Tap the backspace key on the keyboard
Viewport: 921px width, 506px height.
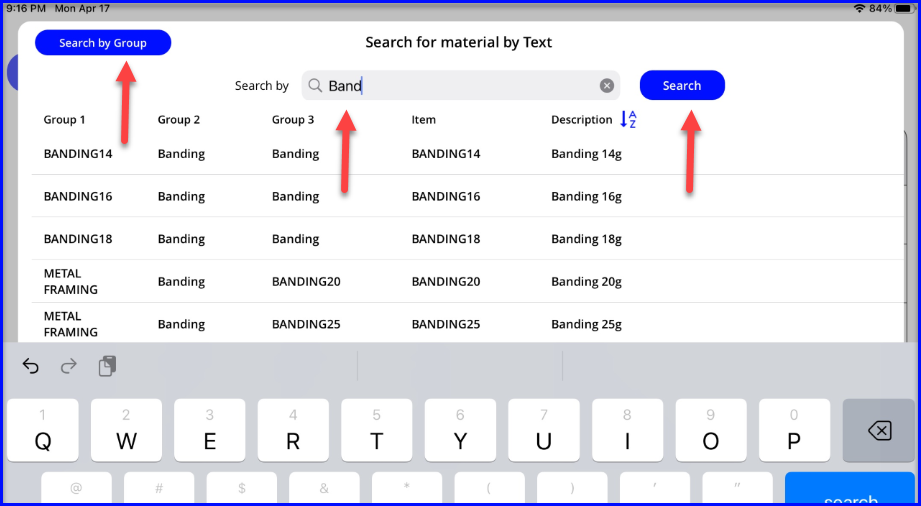click(879, 430)
